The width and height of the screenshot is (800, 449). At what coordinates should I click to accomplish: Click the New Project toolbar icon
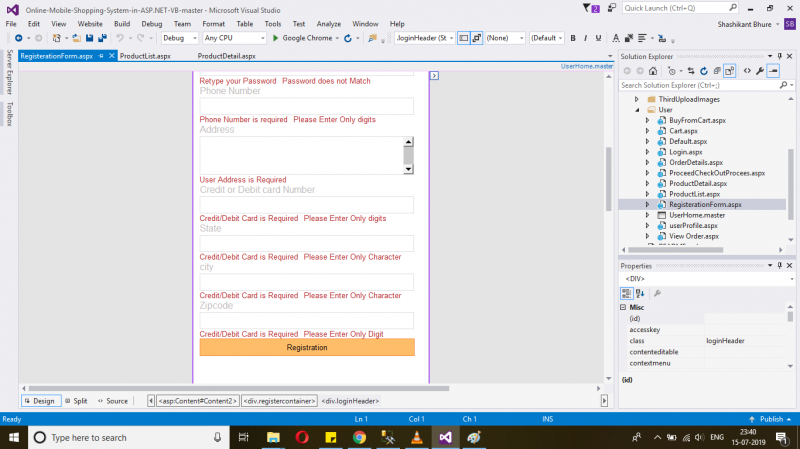[57, 38]
